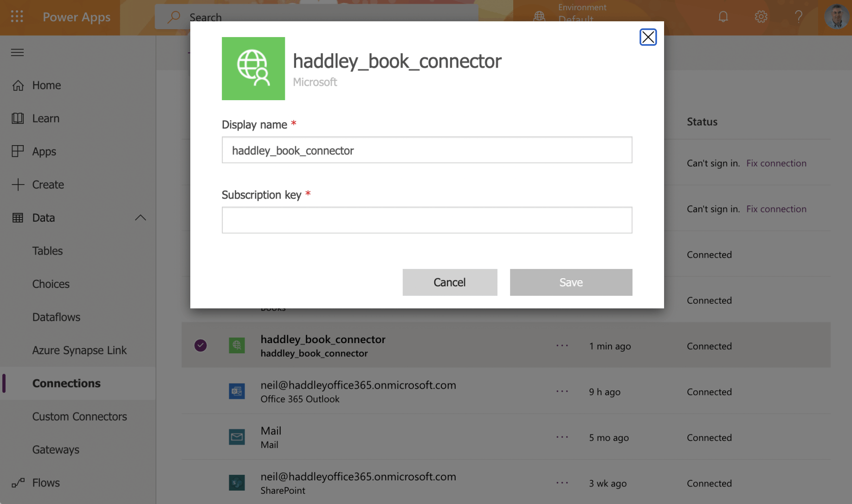
Task: Open more options for Mail row
Action: coord(562,437)
